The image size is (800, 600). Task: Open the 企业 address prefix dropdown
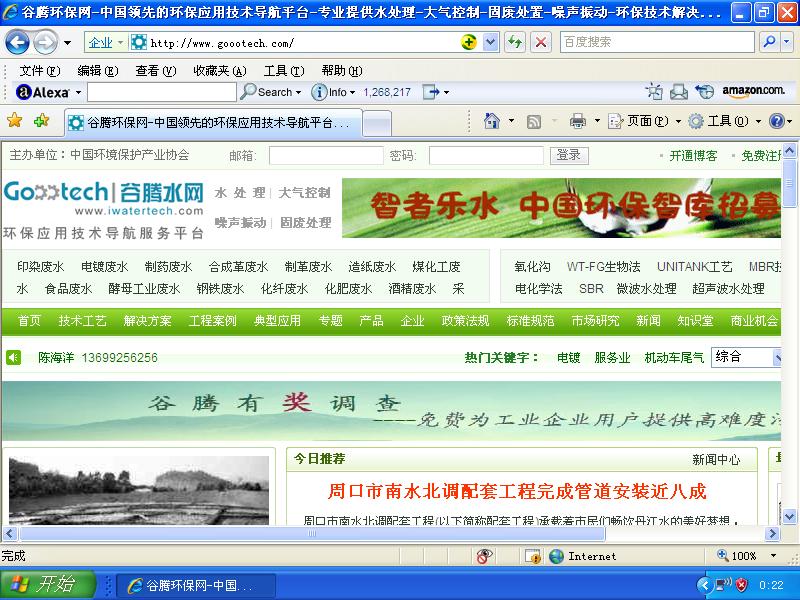pos(120,42)
